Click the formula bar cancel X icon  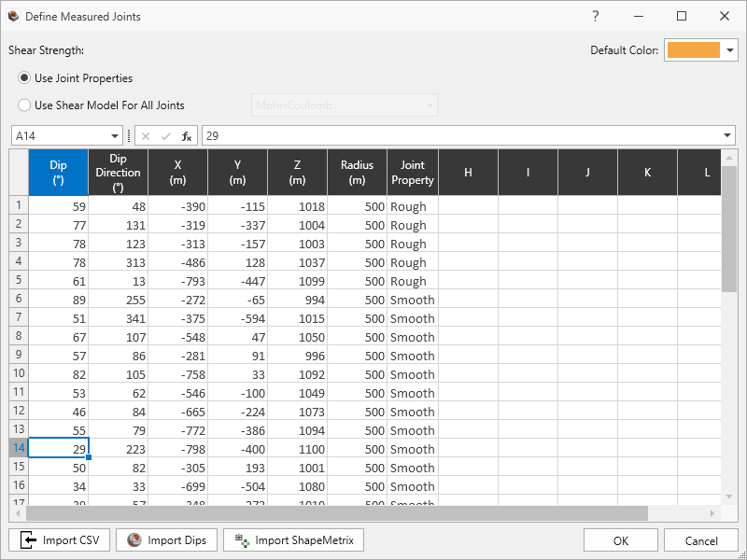pyautogui.click(x=146, y=136)
